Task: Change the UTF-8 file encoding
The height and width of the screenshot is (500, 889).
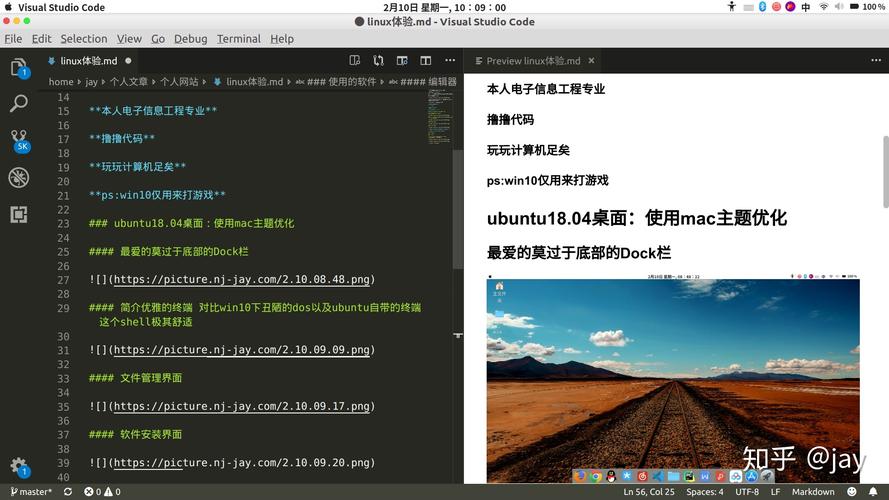Action: tap(747, 492)
